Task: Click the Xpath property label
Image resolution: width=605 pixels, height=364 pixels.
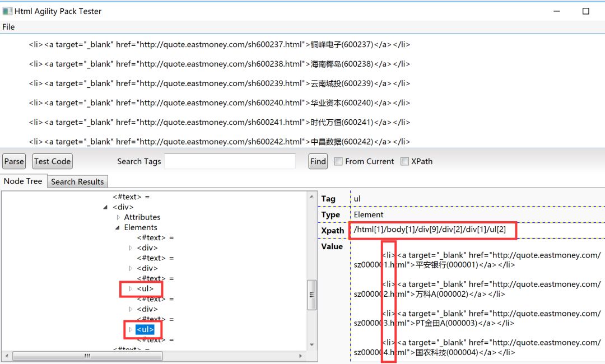Action: pos(333,231)
